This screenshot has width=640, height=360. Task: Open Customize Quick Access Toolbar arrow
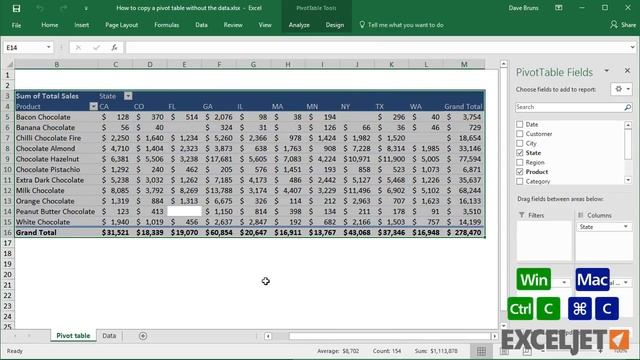point(86,8)
